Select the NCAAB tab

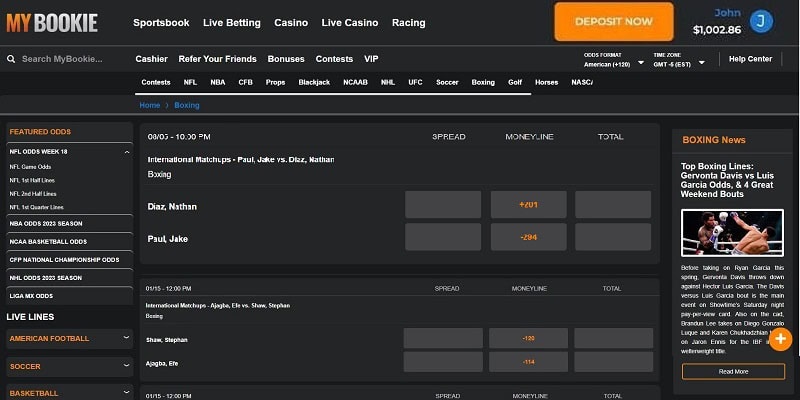(355, 83)
